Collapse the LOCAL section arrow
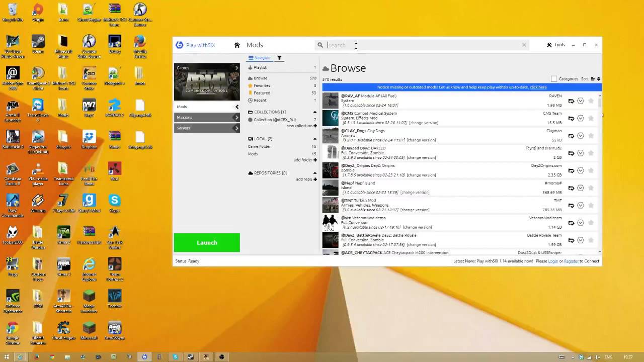This screenshot has height=362, width=644. [315, 139]
